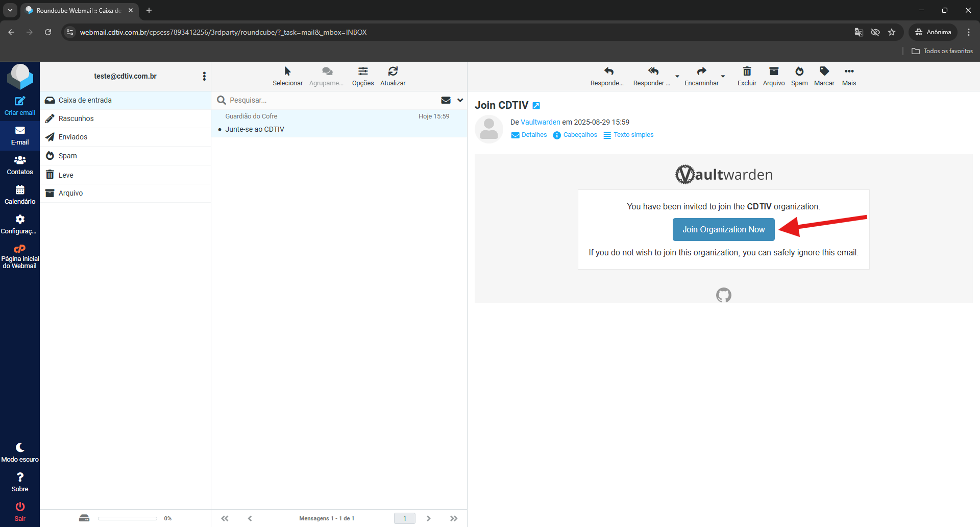Image resolution: width=980 pixels, height=527 pixels.
Task: Click the Vaultwarden sender link
Action: (x=540, y=122)
